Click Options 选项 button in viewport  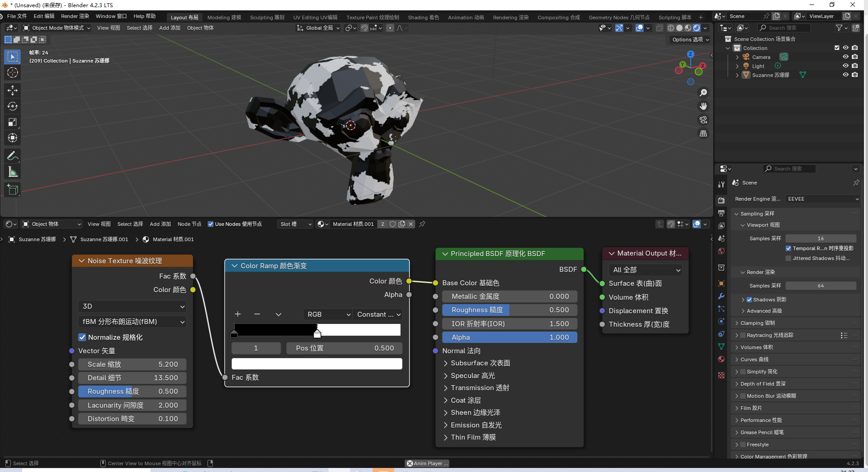pyautogui.click(x=691, y=40)
